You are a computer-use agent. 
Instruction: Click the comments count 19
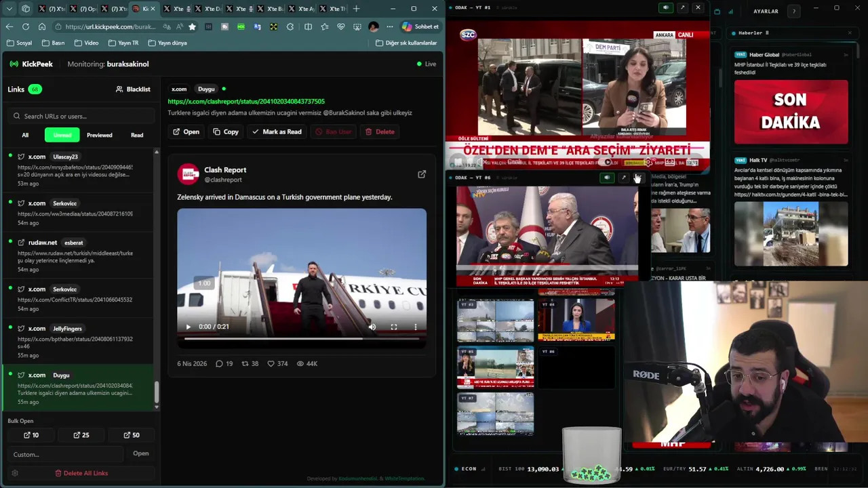(224, 363)
